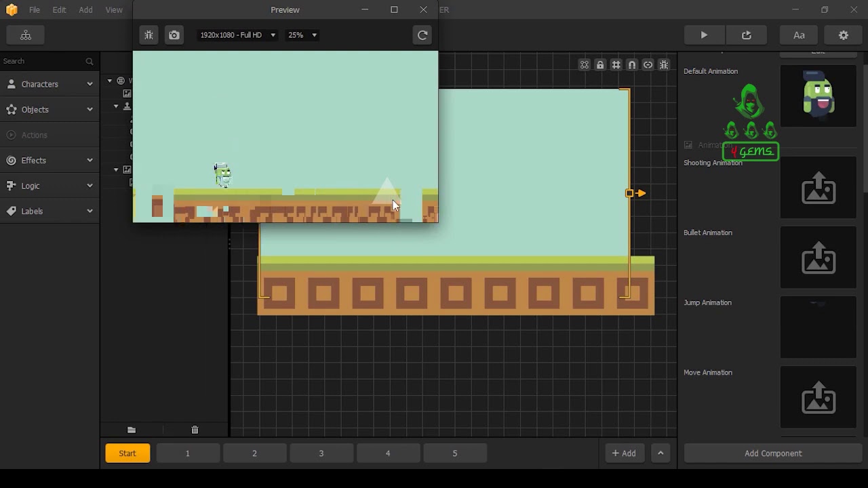The width and height of the screenshot is (868, 488).
Task: Toggle the magnet snap icon
Action: [632, 65]
